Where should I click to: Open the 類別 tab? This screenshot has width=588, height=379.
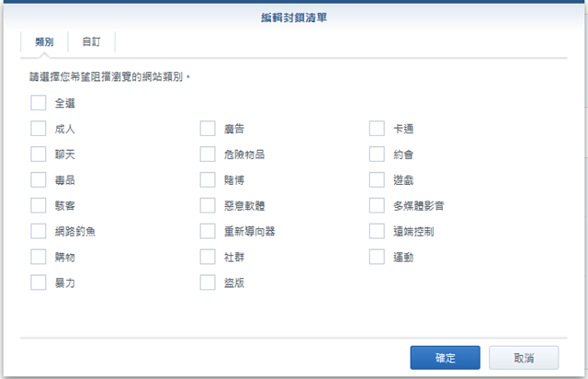tap(44, 41)
